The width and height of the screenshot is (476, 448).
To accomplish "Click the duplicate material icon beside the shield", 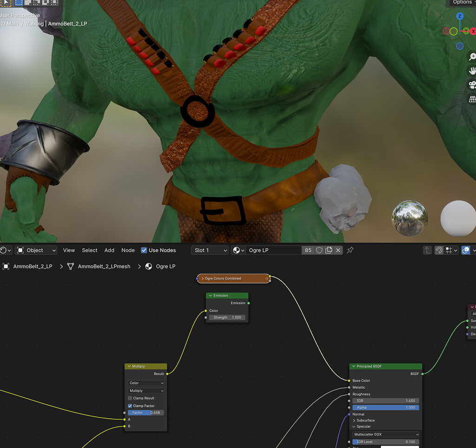I will point(328,250).
